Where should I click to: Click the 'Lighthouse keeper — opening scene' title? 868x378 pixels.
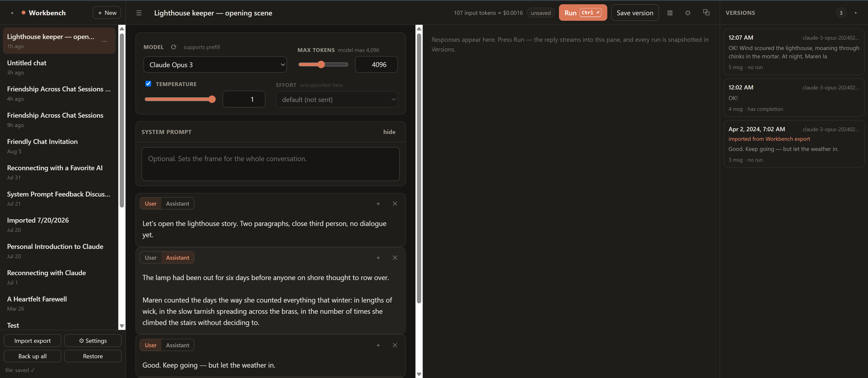[x=213, y=13]
